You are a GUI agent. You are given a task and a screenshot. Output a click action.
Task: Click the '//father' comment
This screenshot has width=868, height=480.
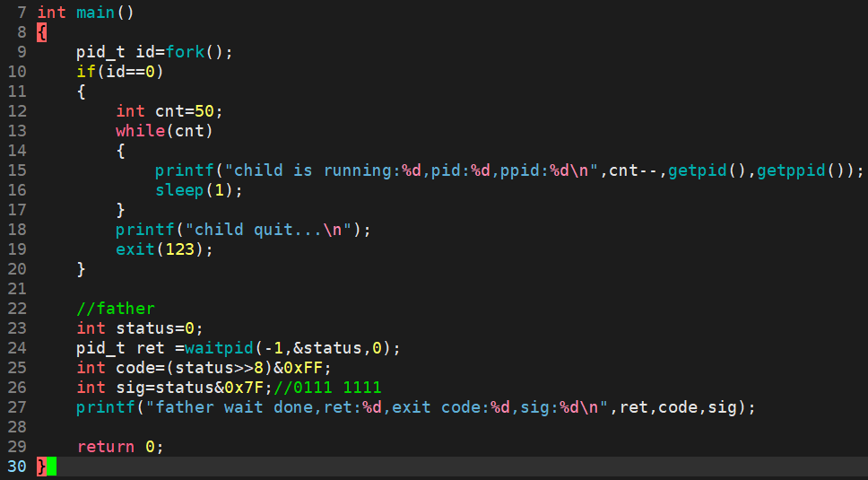pyautogui.click(x=116, y=309)
